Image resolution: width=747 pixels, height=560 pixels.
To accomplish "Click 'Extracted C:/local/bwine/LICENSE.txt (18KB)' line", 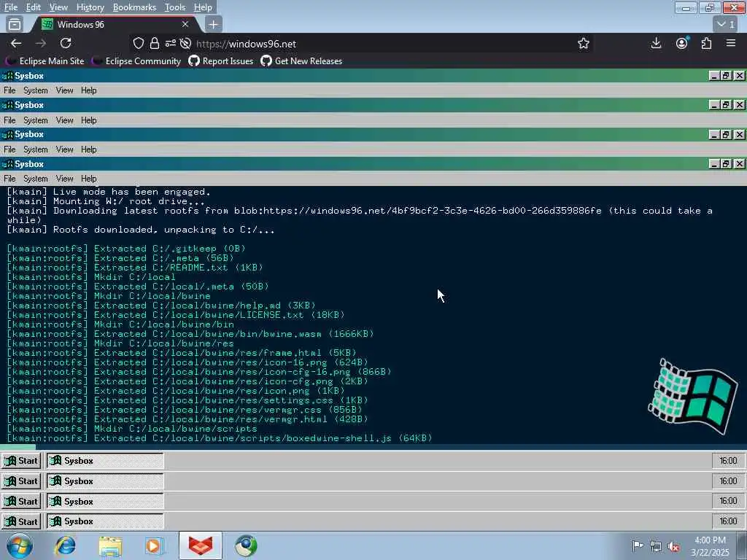I will [176, 315].
